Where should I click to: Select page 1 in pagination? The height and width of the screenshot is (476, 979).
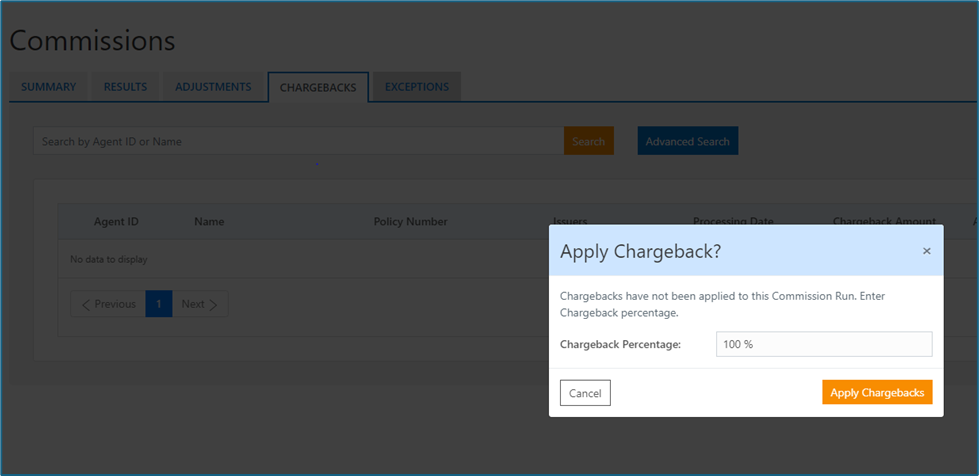coord(159,304)
